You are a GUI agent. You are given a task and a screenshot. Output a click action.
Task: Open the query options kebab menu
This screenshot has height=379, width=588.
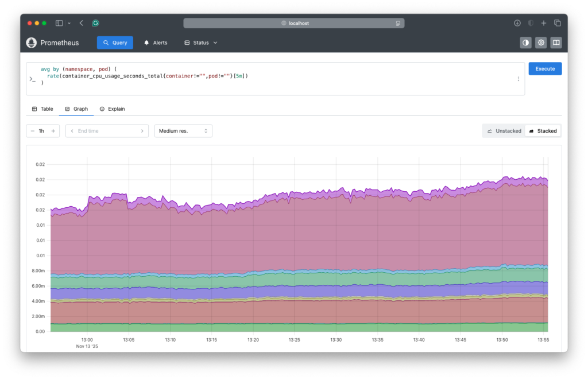(x=519, y=79)
